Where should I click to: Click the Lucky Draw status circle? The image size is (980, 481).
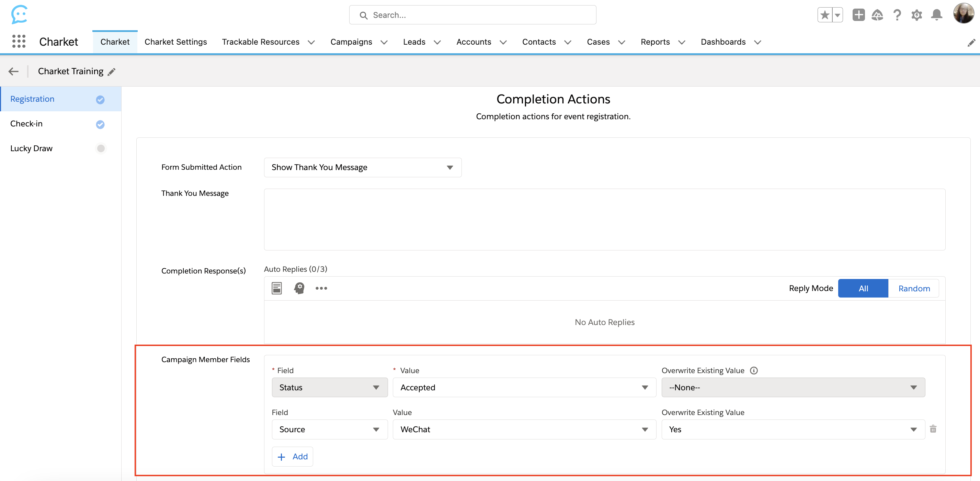[x=100, y=148]
